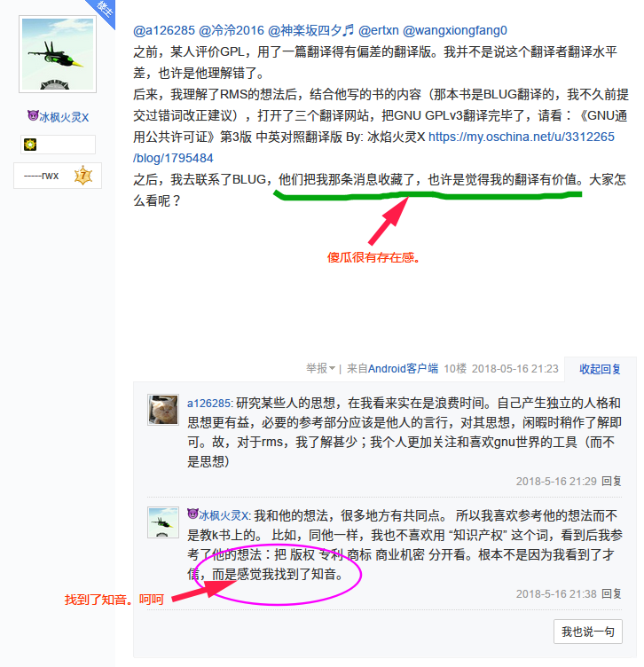The image size is (644, 667).
Task: Collapse replies with 收起回复
Action: (x=600, y=369)
